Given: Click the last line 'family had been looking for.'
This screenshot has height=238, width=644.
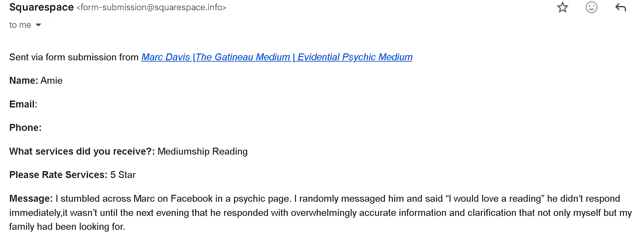Looking at the screenshot, I should point(67,226).
